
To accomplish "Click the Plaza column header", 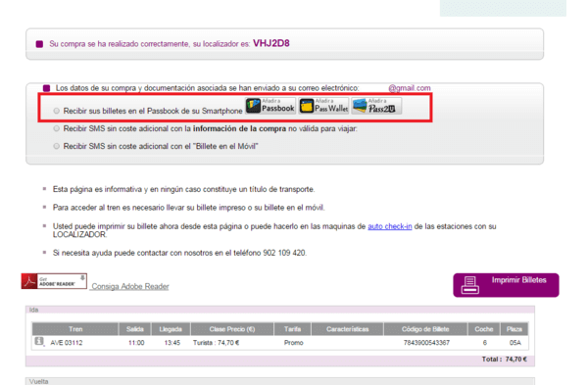I will pyautogui.click(x=514, y=329).
